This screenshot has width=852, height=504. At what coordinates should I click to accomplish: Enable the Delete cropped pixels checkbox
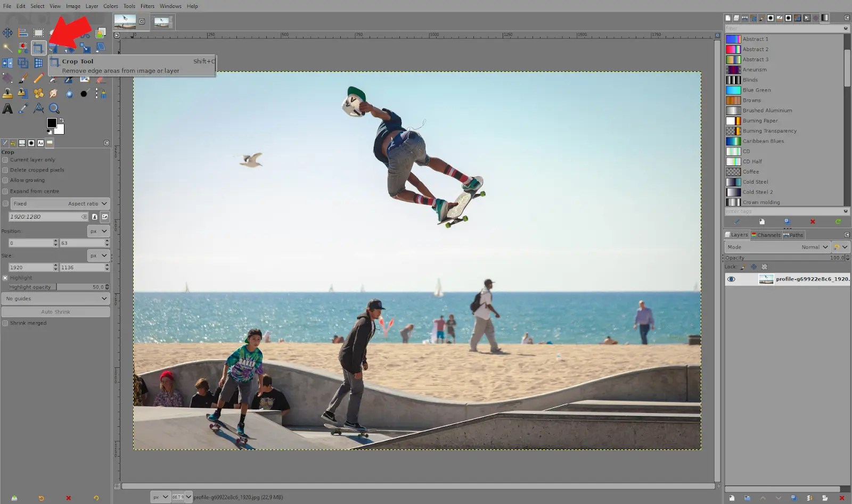[x=5, y=170]
